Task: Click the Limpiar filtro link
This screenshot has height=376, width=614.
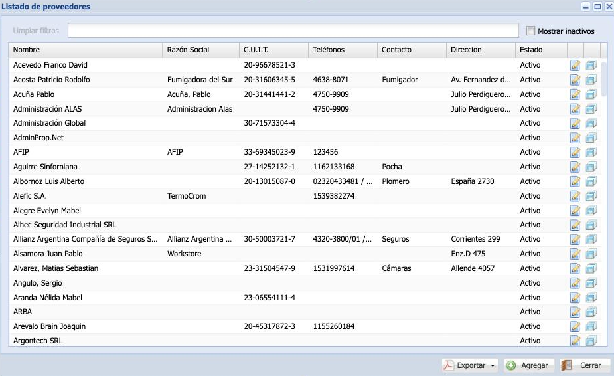Action: click(36, 31)
